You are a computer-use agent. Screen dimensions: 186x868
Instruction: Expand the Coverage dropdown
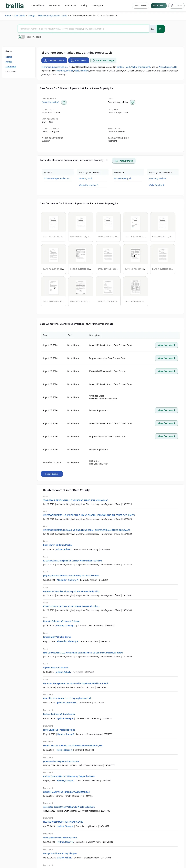[97, 5]
